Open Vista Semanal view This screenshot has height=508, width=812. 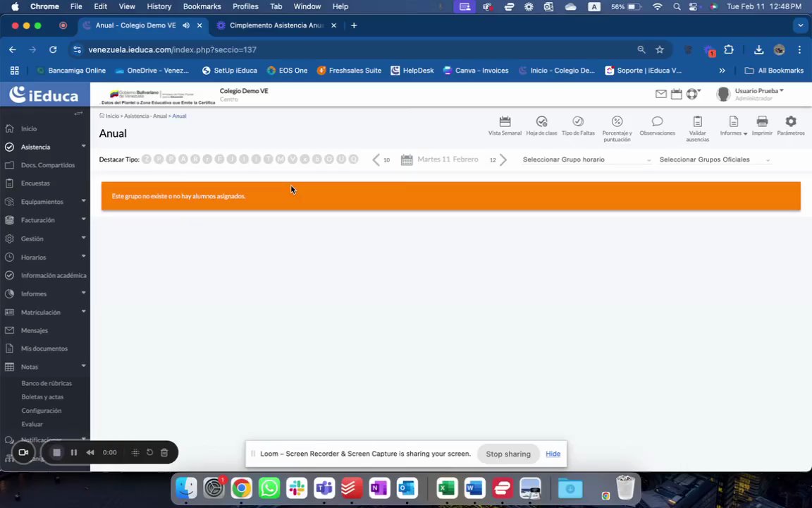(x=505, y=126)
